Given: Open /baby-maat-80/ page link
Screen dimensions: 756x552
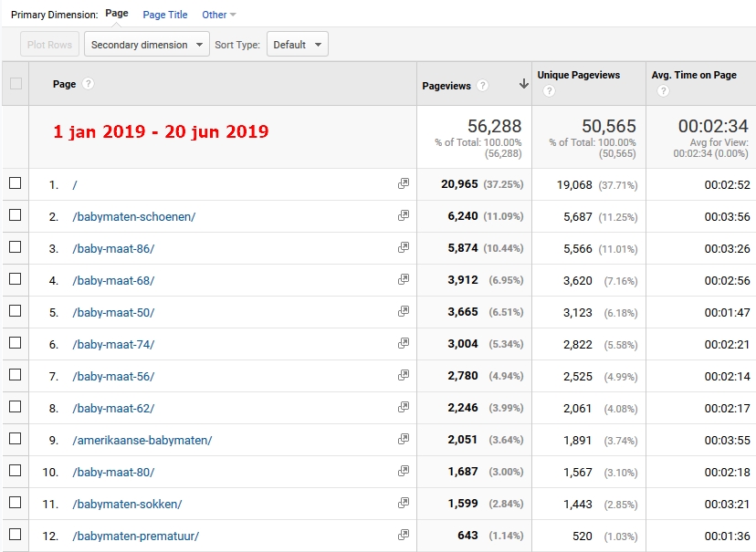Looking at the screenshot, I should (x=113, y=472).
